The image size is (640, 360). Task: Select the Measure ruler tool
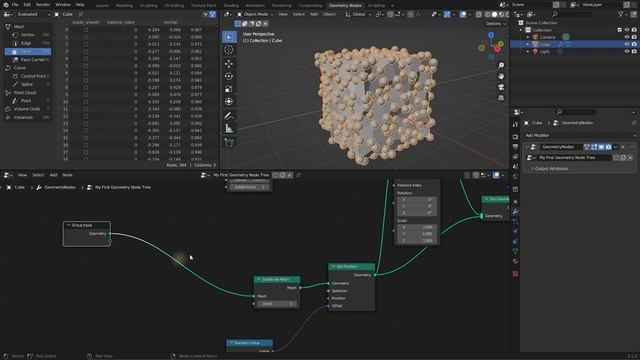click(x=229, y=129)
